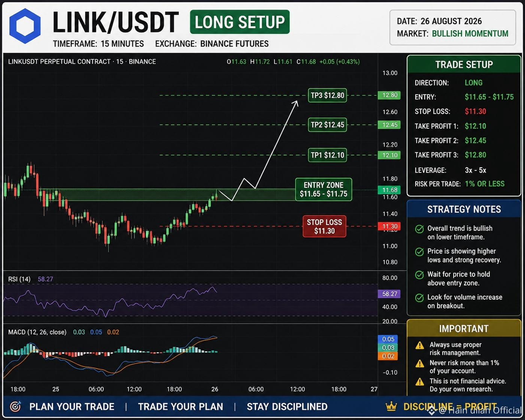Select the checkmark beside 'Wait for price to hold'
This screenshot has height=420, width=525.
[419, 275]
